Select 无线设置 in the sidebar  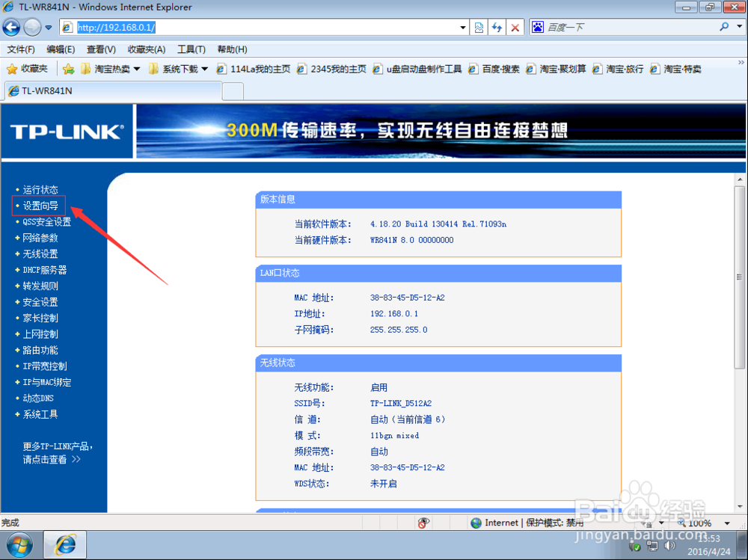click(41, 253)
